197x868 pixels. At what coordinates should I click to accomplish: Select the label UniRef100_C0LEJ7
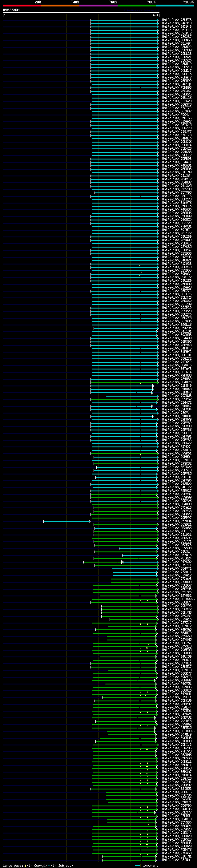(177, 71)
